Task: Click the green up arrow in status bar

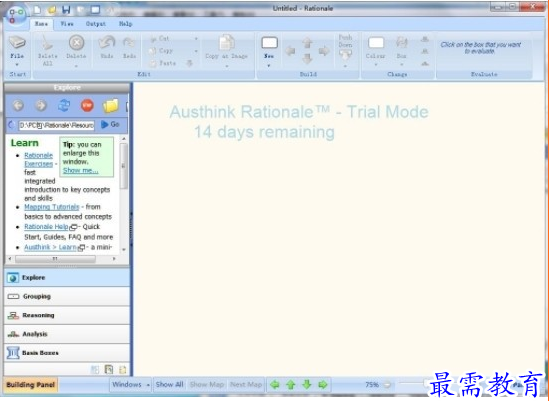Action: [x=291, y=385]
